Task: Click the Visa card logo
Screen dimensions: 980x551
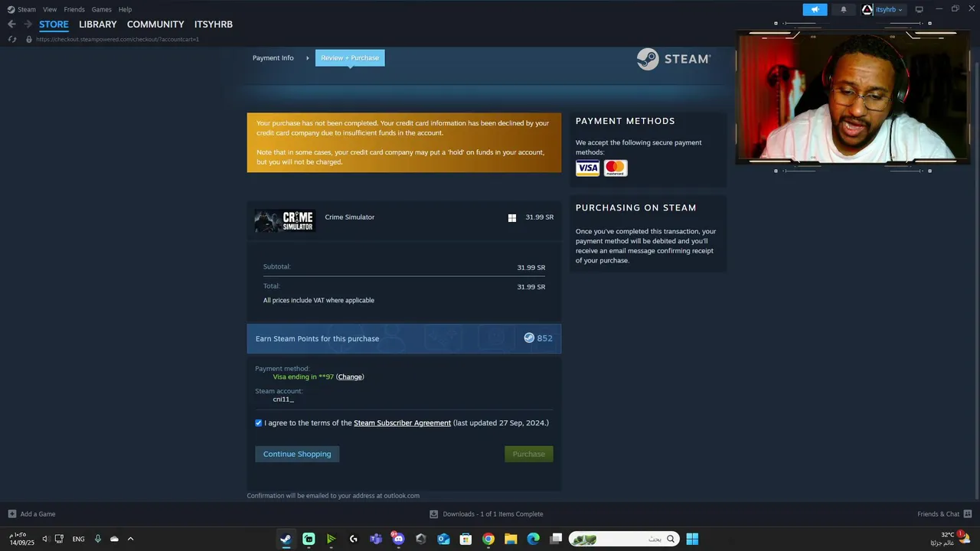Action: click(x=588, y=168)
